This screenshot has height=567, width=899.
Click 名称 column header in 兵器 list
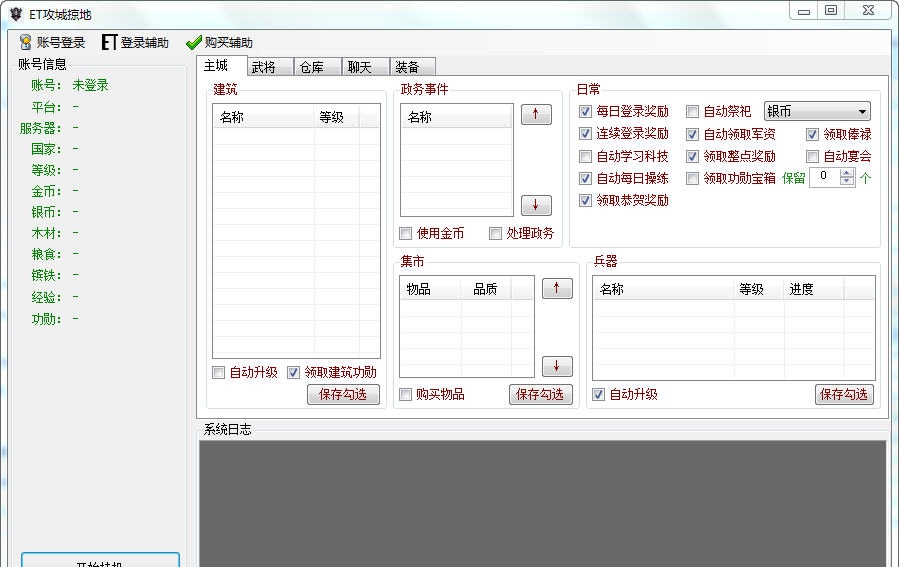[x=663, y=289]
